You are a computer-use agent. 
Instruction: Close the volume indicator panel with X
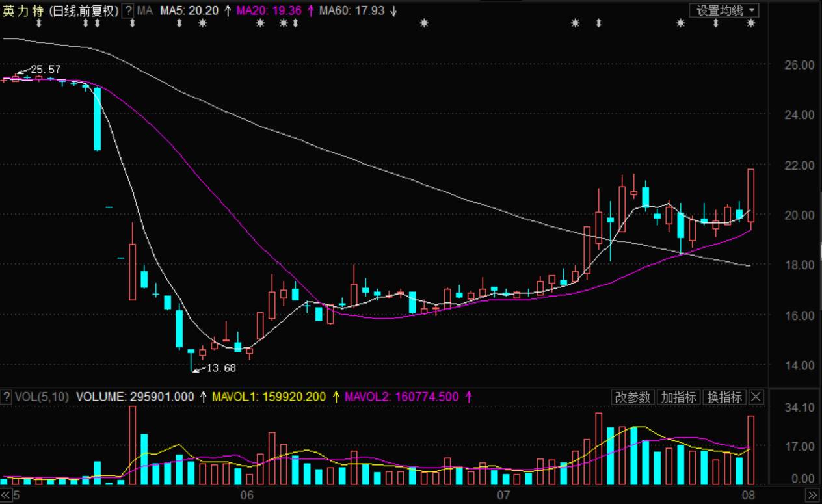click(756, 397)
